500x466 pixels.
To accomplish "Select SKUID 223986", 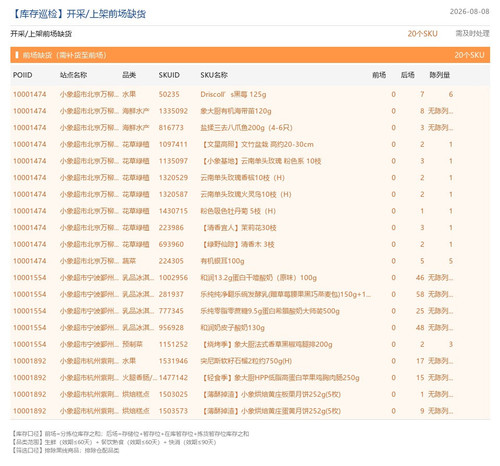I will point(171,228).
